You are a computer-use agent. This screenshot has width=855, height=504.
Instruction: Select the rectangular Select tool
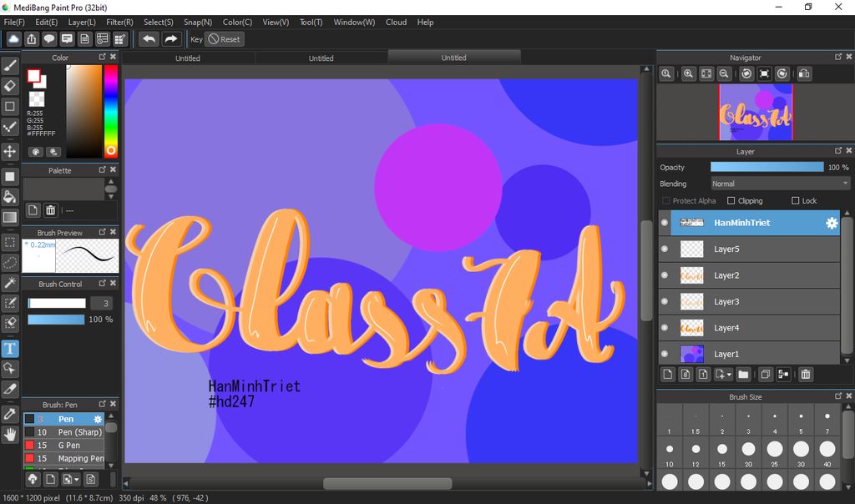10,243
